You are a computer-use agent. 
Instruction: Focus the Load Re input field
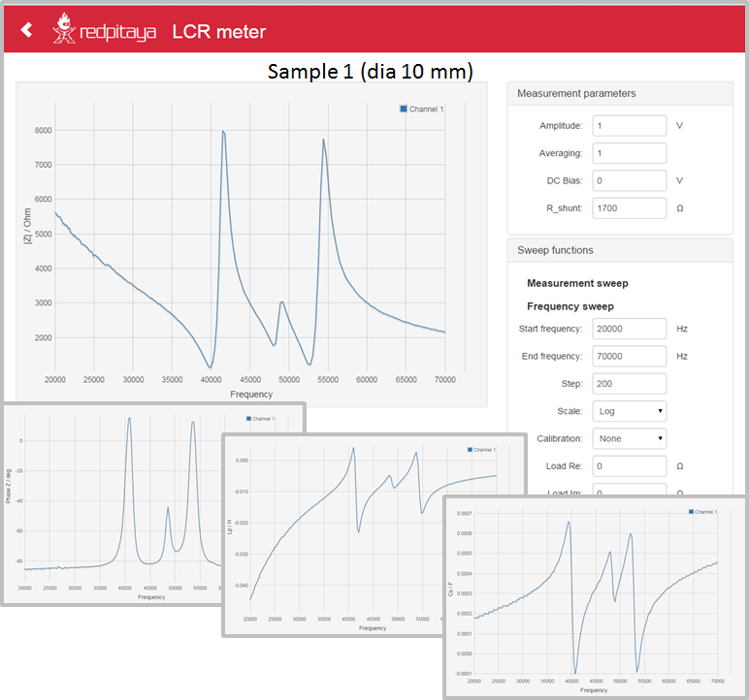pos(629,466)
